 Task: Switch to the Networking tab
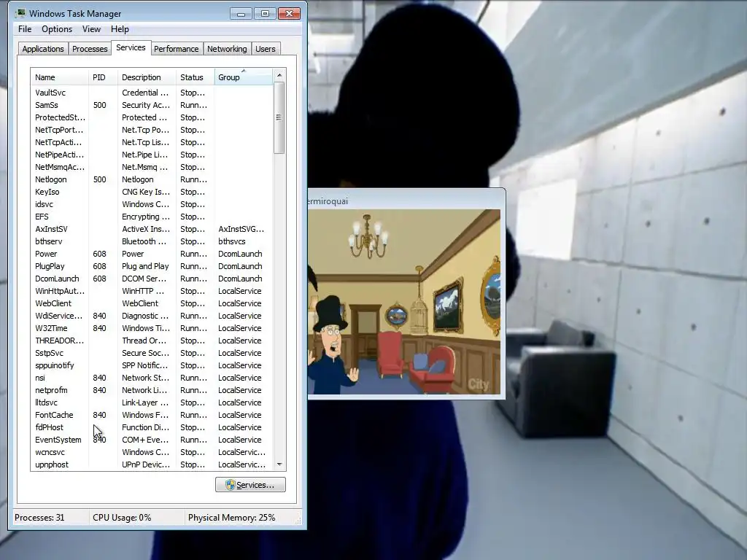(227, 49)
